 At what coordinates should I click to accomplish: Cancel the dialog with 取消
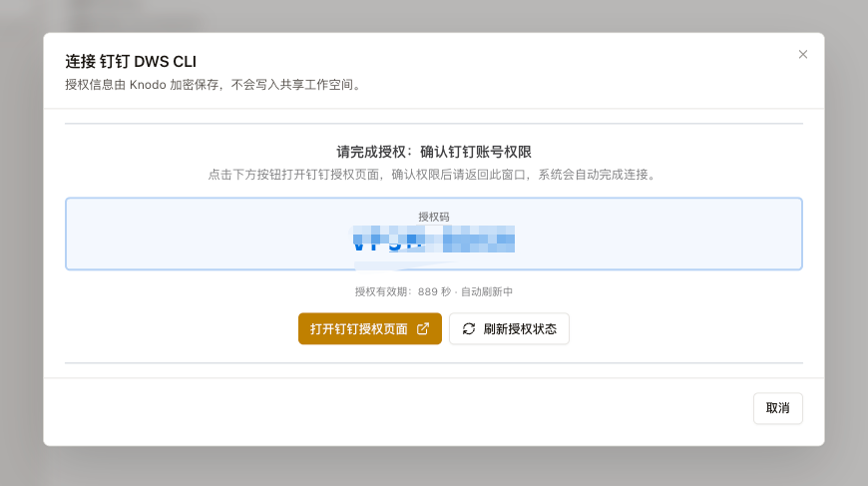[778, 408]
